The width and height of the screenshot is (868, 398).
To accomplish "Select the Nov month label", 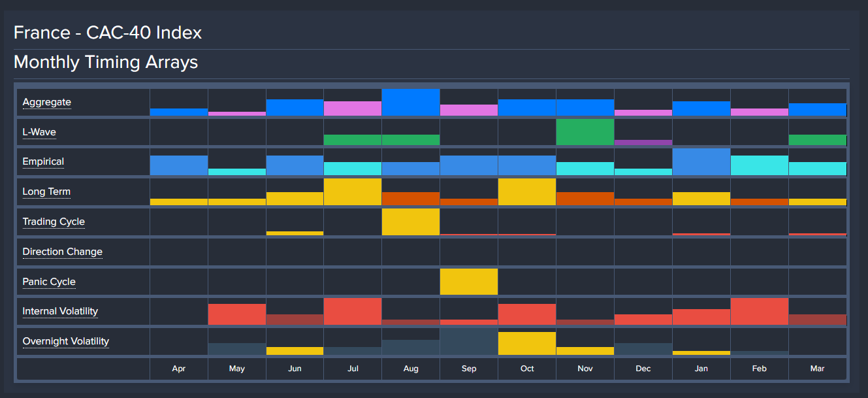I will [585, 369].
